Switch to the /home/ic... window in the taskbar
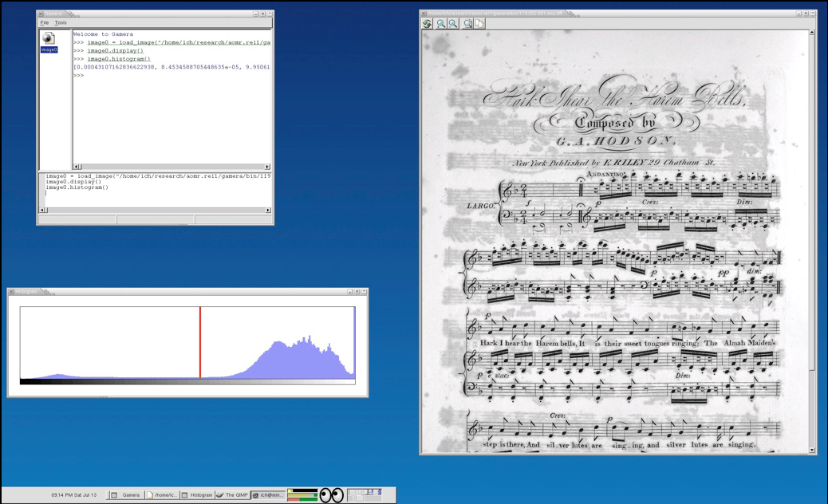828x504 pixels. (162, 495)
